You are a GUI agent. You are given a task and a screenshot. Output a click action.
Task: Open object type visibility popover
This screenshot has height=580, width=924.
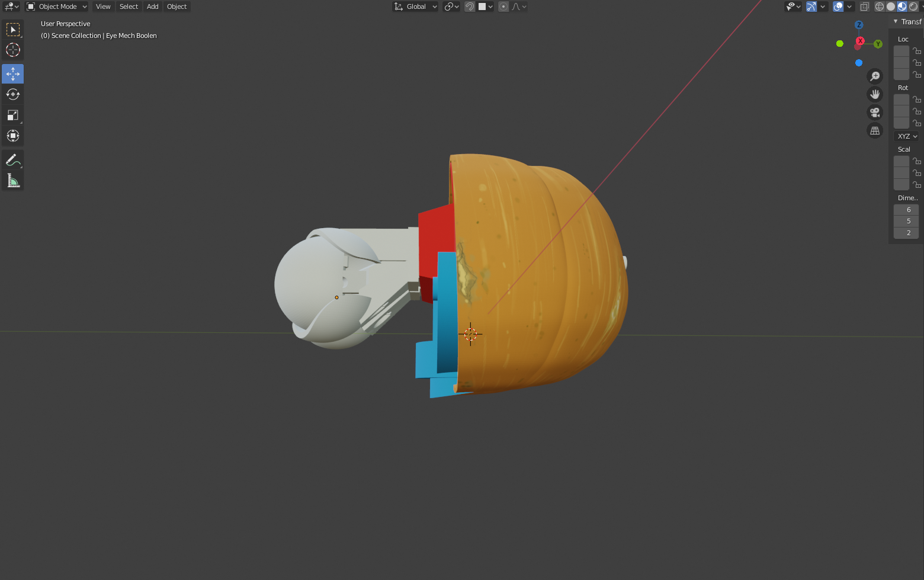pyautogui.click(x=793, y=7)
